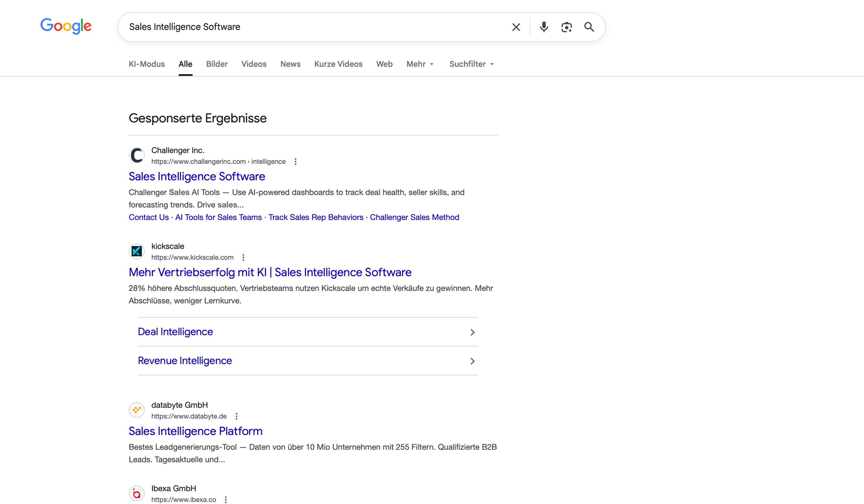Open the Deal Intelligence link
Screen dimensions: 864x504
(175, 332)
